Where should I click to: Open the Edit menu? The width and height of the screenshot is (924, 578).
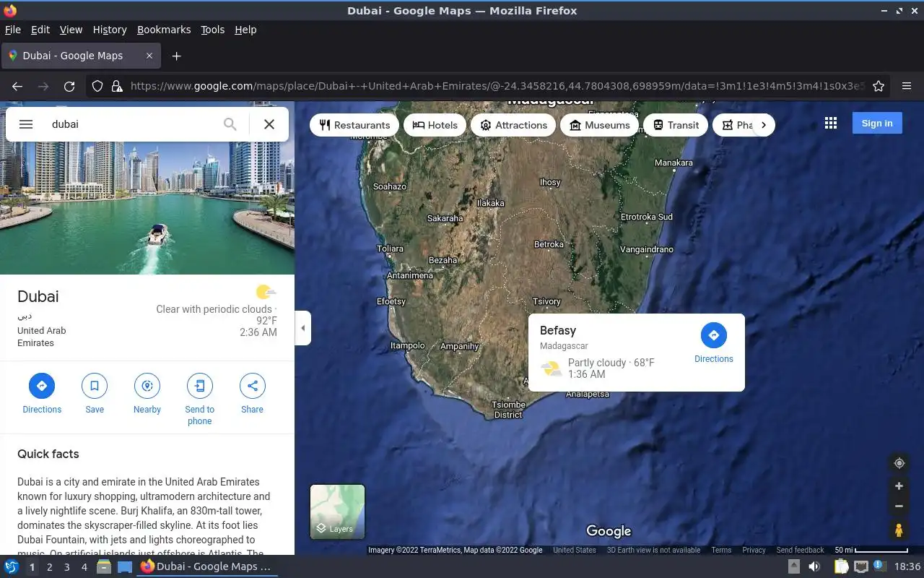click(40, 30)
